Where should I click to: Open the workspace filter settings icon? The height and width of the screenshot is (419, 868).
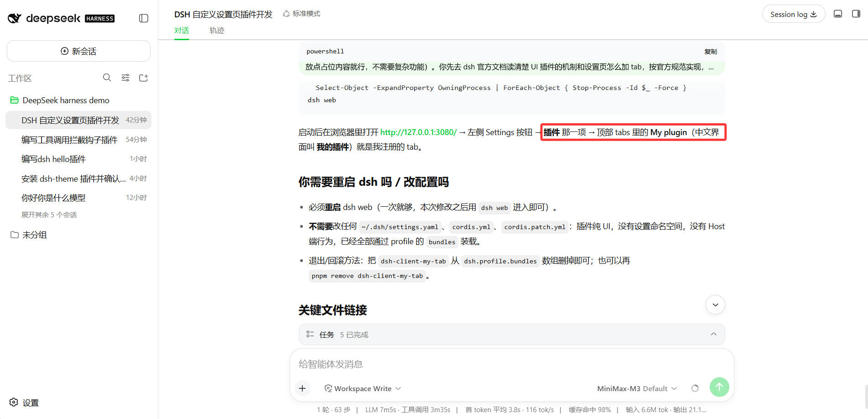coord(125,78)
